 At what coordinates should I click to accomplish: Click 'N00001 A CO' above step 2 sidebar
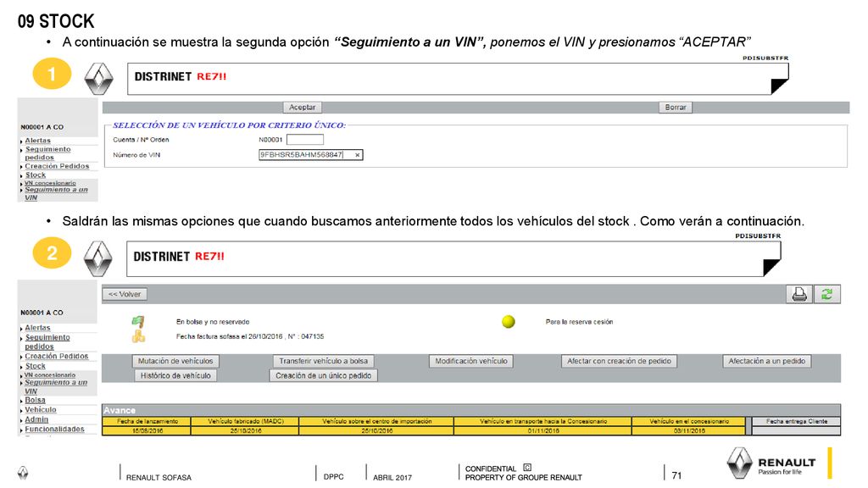click(42, 313)
